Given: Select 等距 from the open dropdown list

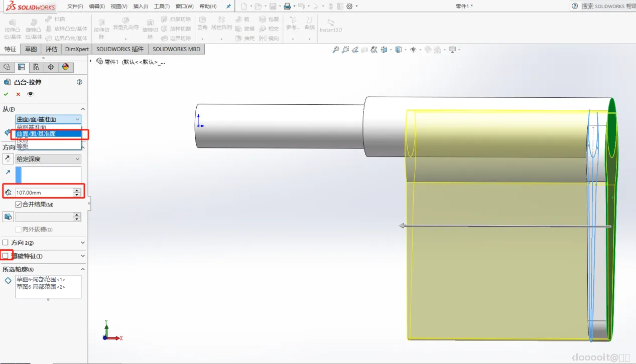Looking at the screenshot, I should tap(23, 146).
